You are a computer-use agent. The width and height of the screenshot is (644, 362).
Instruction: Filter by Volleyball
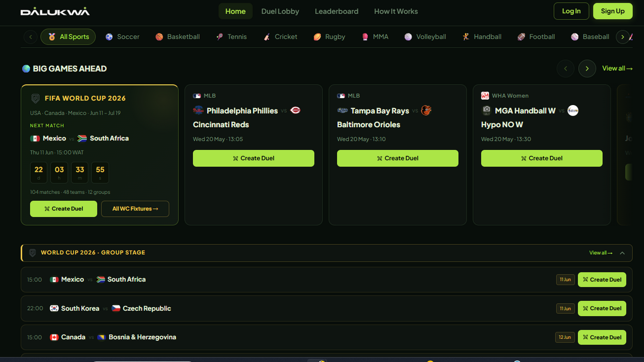coord(425,37)
